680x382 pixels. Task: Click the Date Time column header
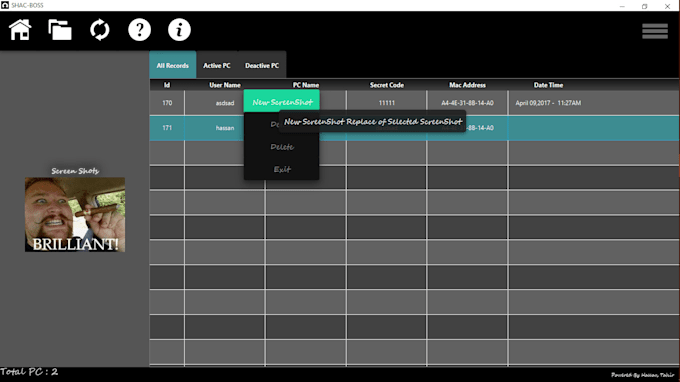[548, 85]
